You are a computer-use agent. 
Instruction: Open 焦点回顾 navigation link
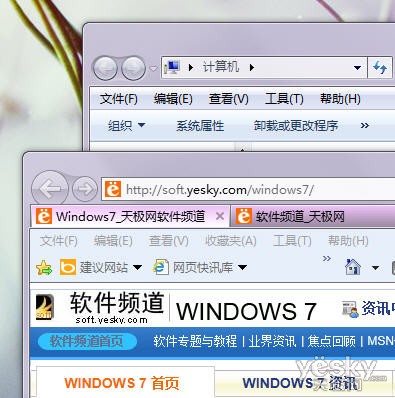tap(331, 341)
